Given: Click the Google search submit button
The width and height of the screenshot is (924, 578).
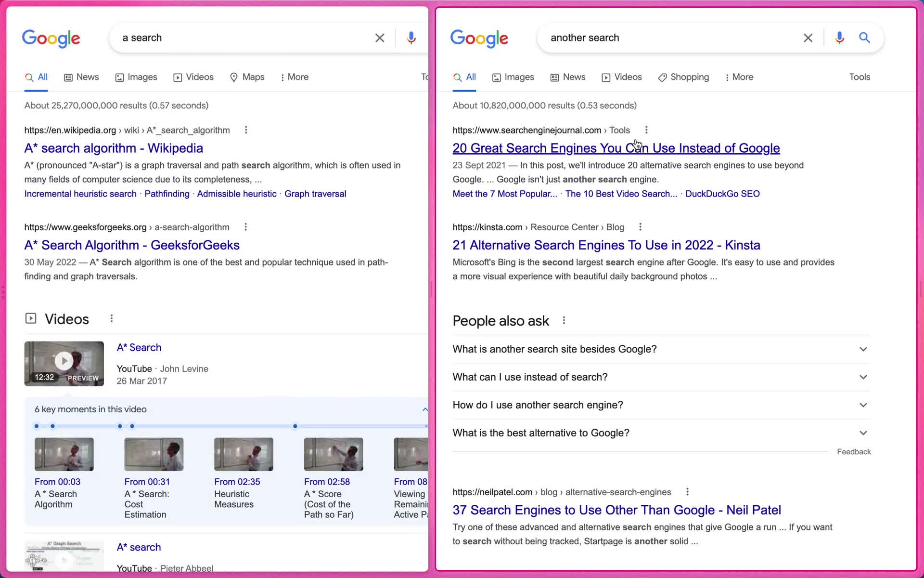Looking at the screenshot, I should pos(865,38).
